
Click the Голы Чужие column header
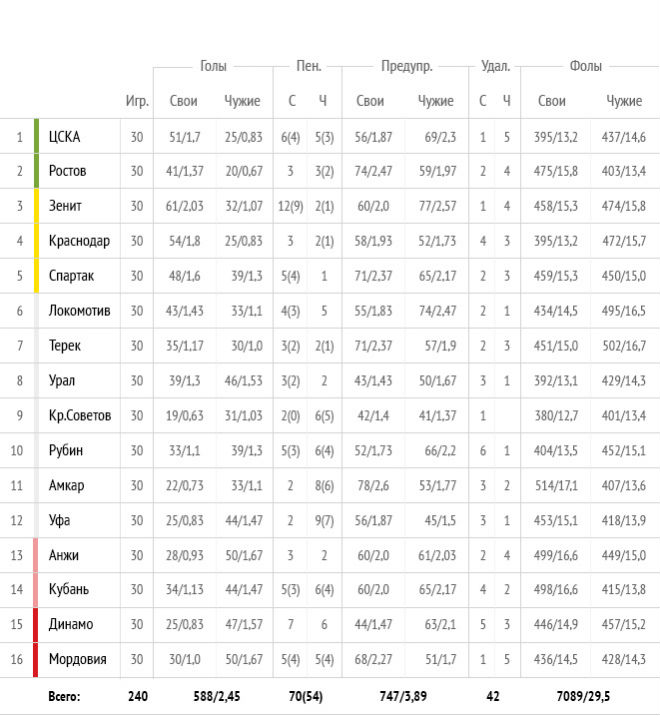point(243,101)
